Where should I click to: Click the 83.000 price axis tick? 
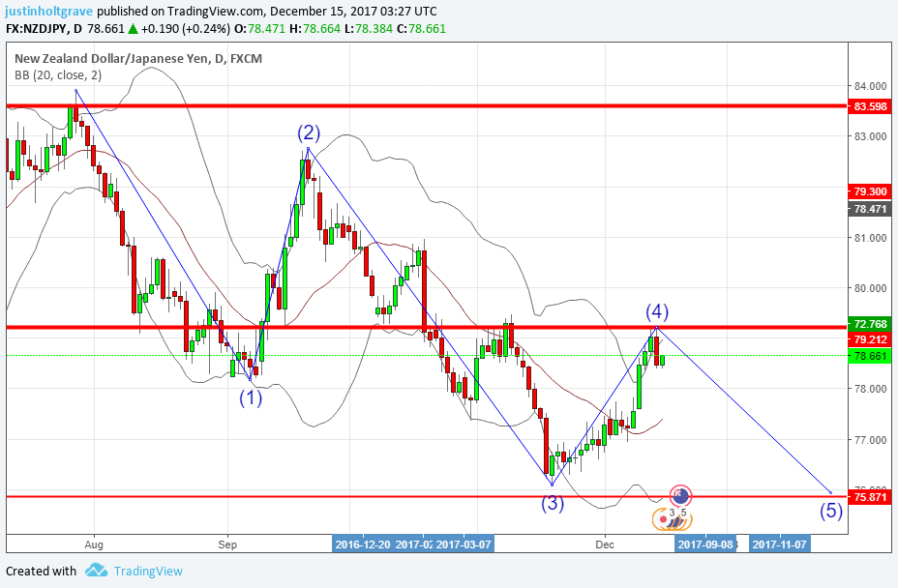coord(870,136)
